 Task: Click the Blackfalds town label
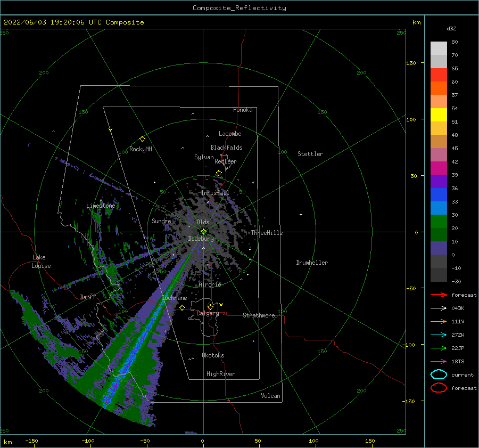pos(226,148)
